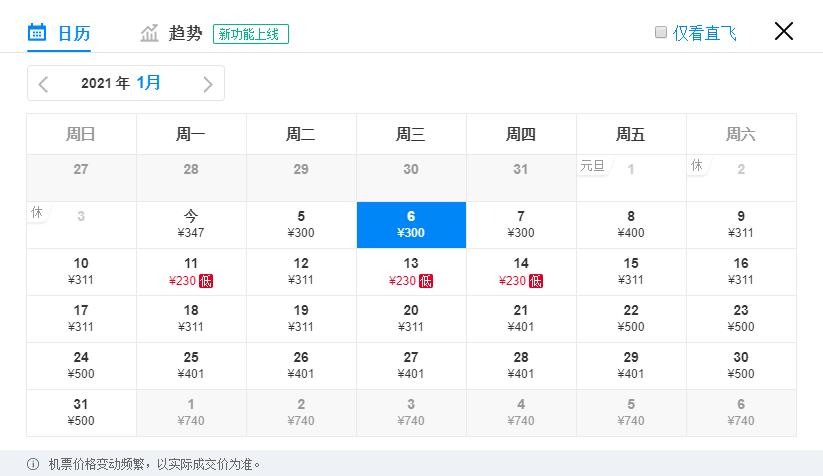The image size is (823, 476).
Task: Select January 13 low price ¥230
Action: [412, 272]
